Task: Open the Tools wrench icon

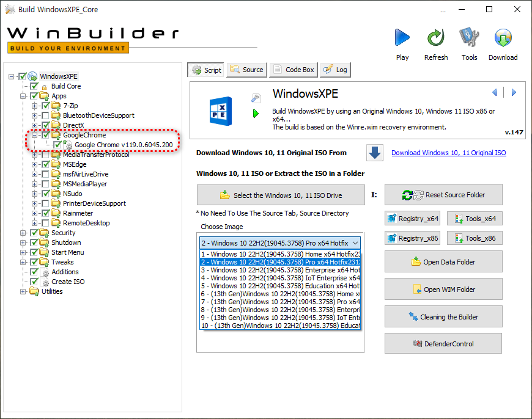Action: tap(469, 37)
